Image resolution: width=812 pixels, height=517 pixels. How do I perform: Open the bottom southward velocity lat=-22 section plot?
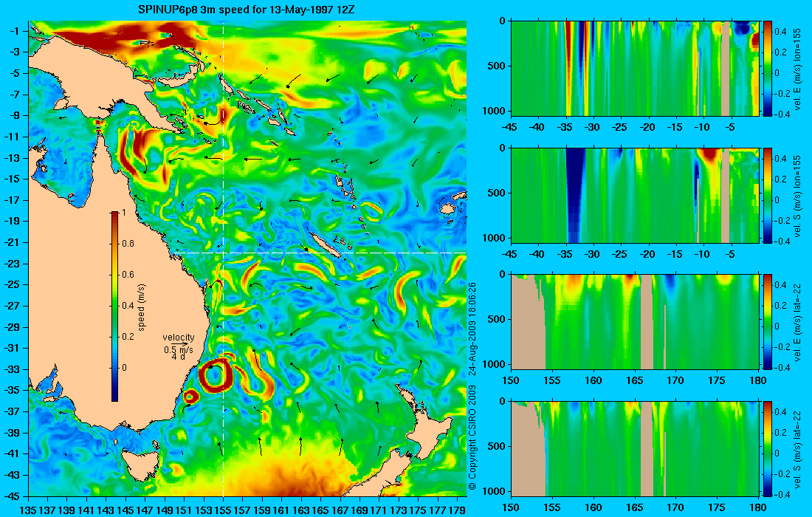[x=635, y=448]
